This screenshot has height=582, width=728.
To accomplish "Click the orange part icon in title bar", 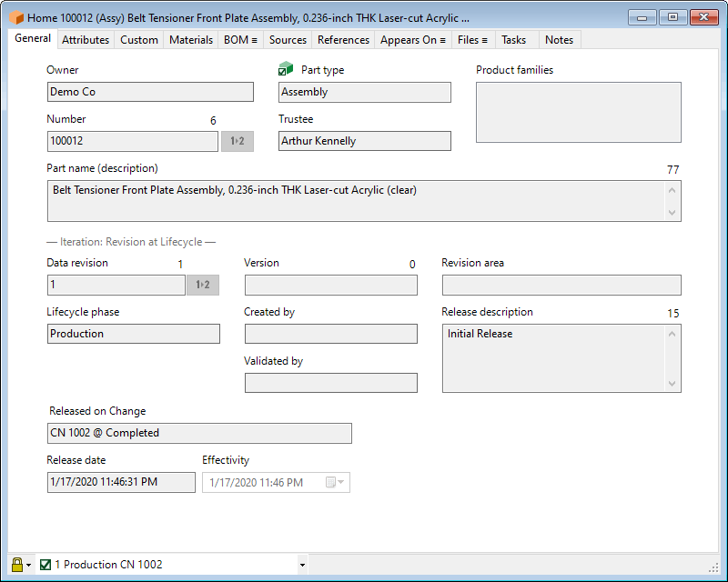I will pyautogui.click(x=16, y=17).
